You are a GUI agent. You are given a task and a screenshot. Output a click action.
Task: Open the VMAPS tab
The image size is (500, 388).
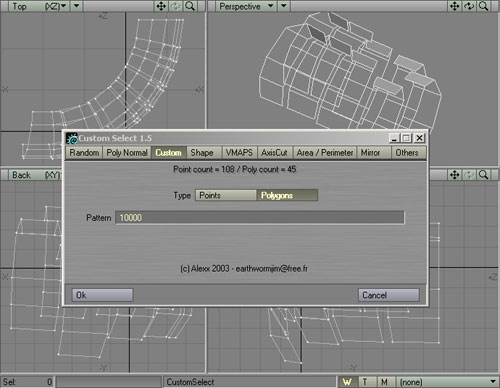pyautogui.click(x=239, y=153)
